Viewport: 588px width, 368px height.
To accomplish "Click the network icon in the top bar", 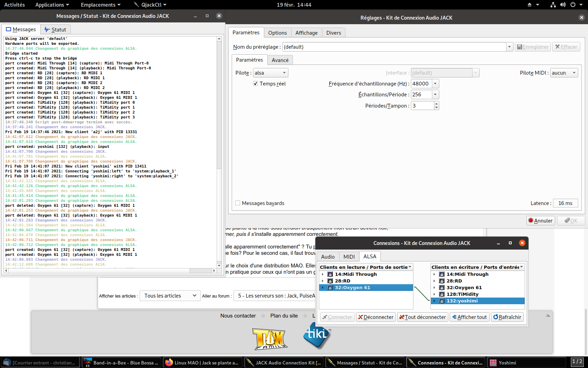I will [553, 5].
